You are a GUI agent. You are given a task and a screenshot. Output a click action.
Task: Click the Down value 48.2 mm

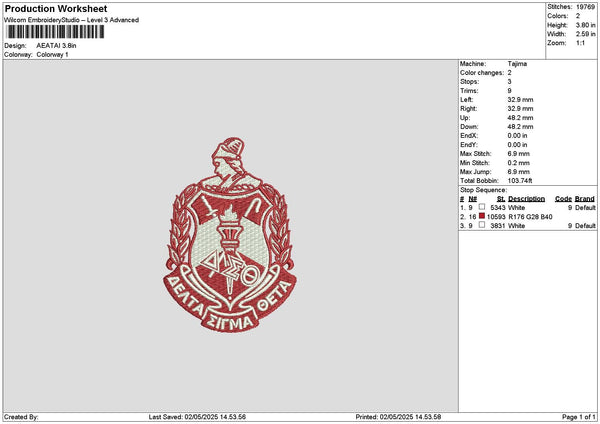520,127
